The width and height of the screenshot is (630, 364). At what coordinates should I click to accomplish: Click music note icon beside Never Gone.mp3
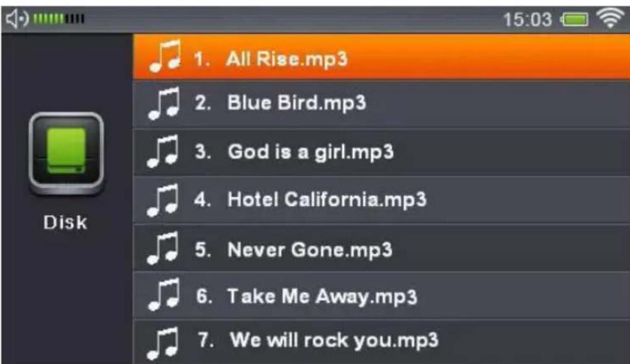[163, 248]
